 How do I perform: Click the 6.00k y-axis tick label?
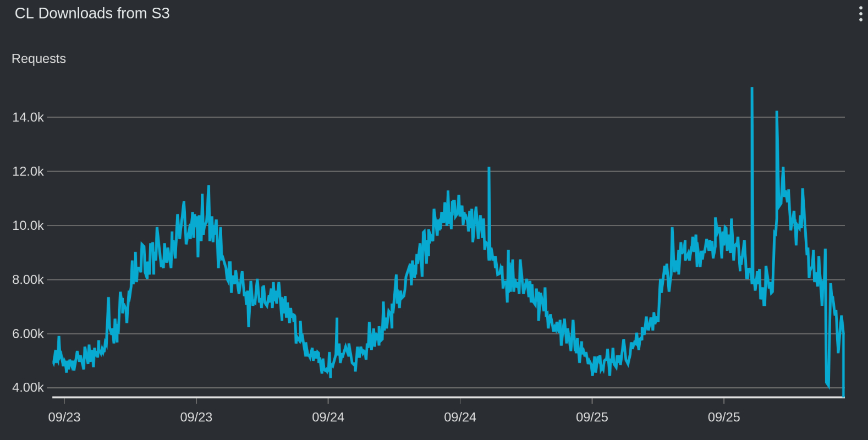click(x=28, y=334)
